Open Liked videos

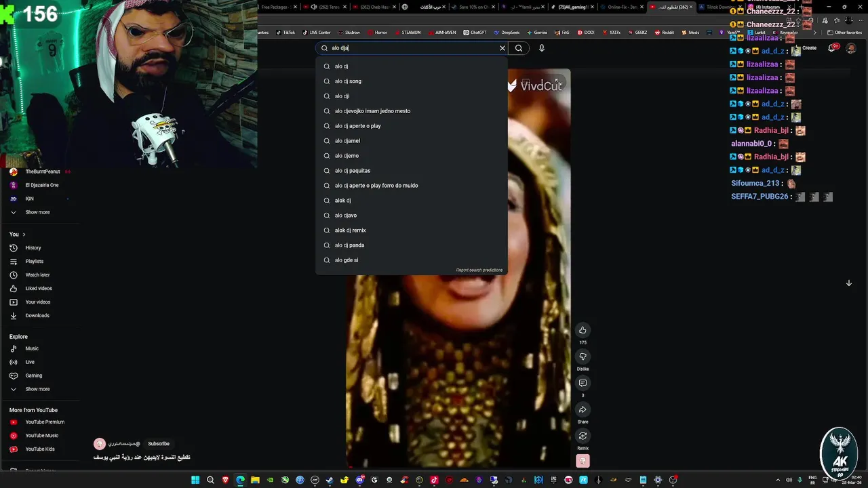[x=39, y=289]
